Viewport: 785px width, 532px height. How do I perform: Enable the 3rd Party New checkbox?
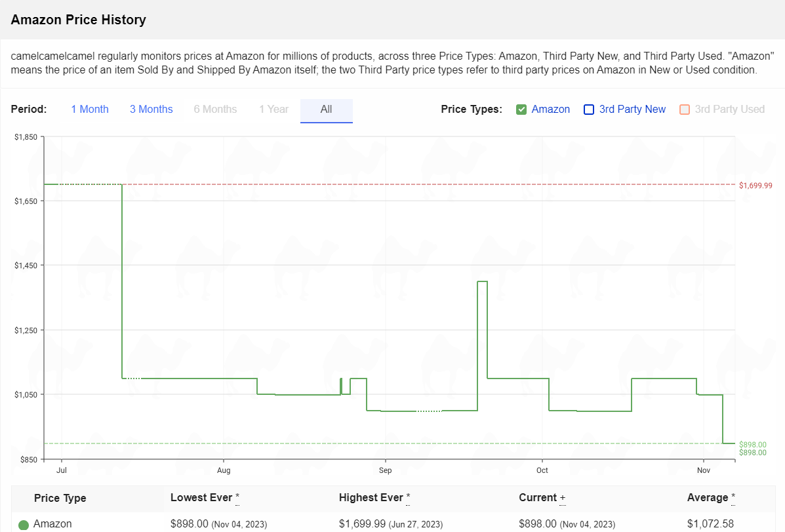(x=589, y=110)
